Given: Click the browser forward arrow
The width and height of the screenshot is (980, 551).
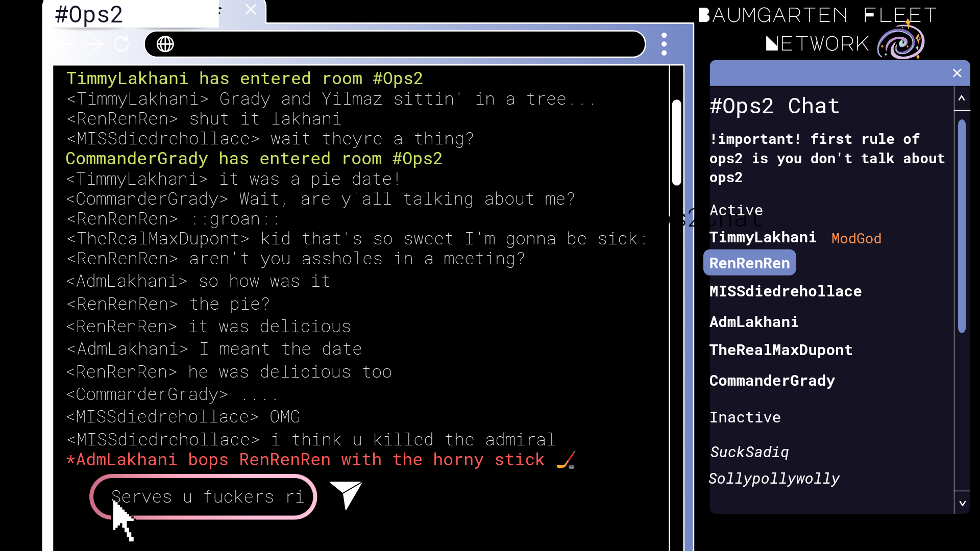Looking at the screenshot, I should [95, 44].
